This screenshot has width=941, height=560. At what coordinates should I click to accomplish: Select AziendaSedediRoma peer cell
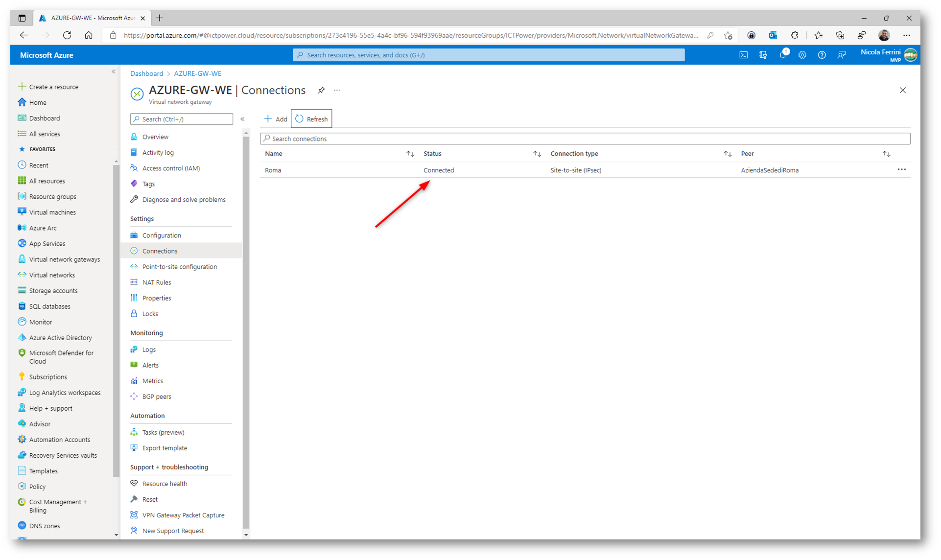[x=770, y=170]
